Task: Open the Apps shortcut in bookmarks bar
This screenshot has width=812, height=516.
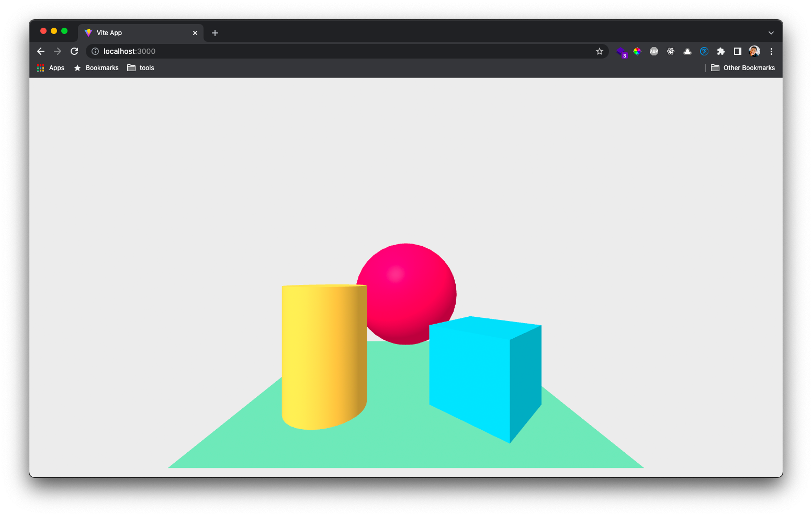Action: click(51, 68)
